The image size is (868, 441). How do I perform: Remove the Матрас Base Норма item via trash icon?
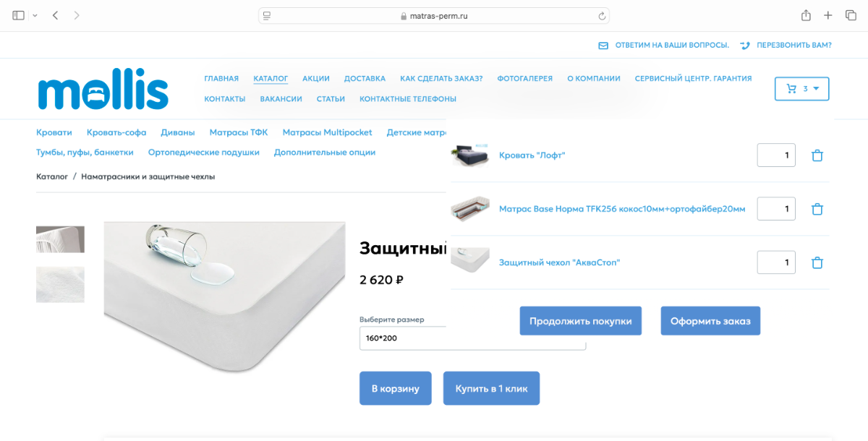pos(817,209)
